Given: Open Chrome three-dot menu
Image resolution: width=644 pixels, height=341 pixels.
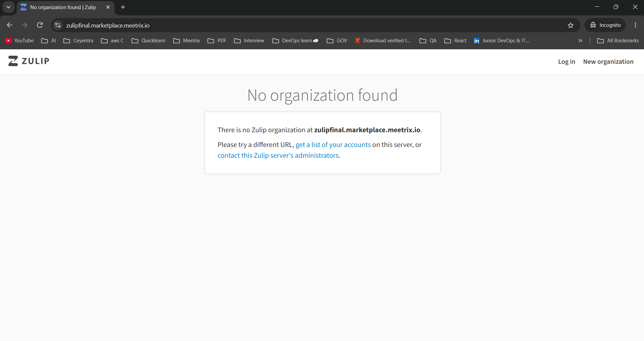Looking at the screenshot, I should click(635, 25).
